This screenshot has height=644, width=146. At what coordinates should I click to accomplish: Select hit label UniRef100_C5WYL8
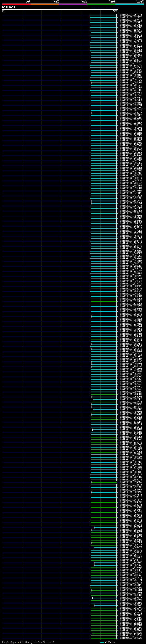(x=131, y=557)
